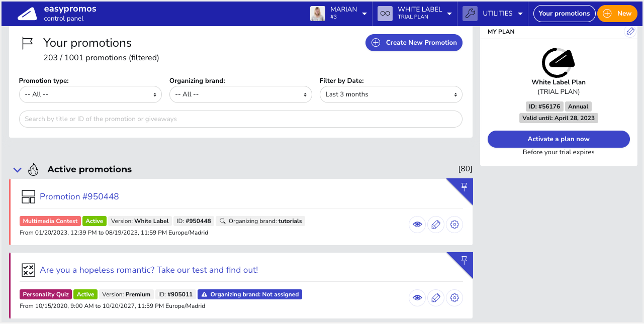Click the White Label infinity icon

click(x=385, y=14)
